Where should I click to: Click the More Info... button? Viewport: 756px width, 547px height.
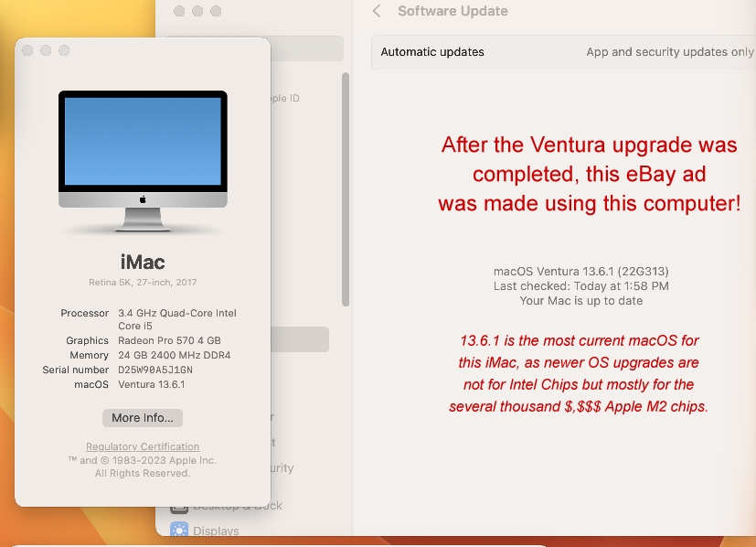pyautogui.click(x=143, y=418)
